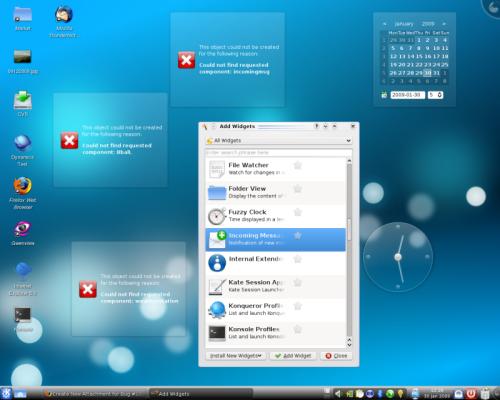Screen dimensions: 500x400
Task: Click the widget search phrase field
Action: (279, 152)
